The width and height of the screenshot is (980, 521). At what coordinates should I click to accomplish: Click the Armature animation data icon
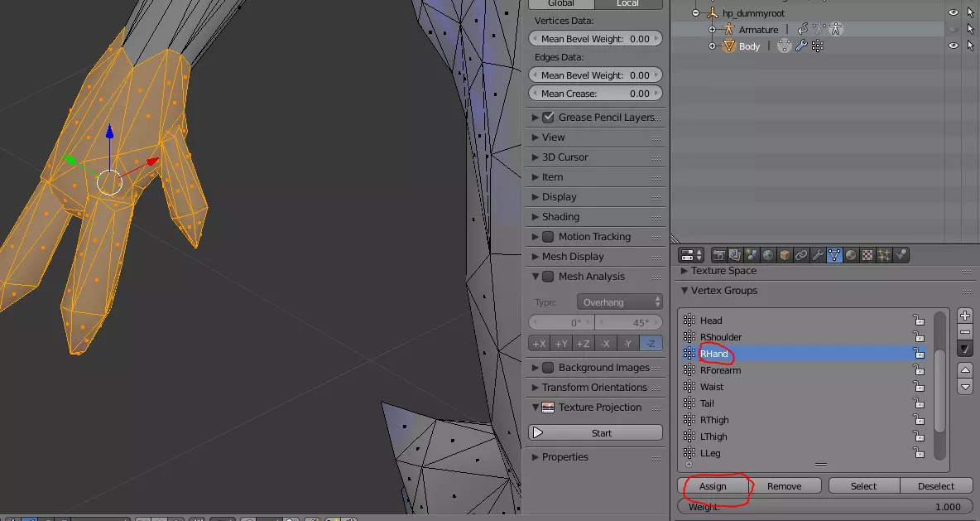(803, 29)
